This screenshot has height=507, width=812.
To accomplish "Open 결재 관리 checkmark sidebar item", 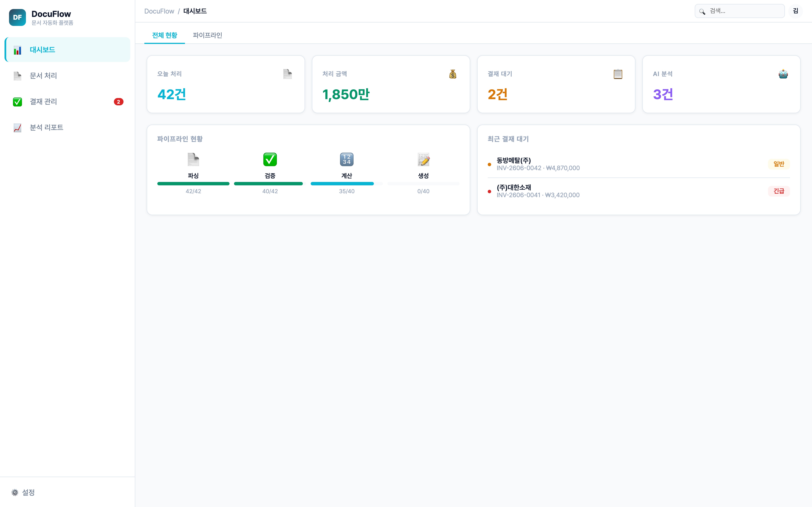I will pyautogui.click(x=17, y=102).
